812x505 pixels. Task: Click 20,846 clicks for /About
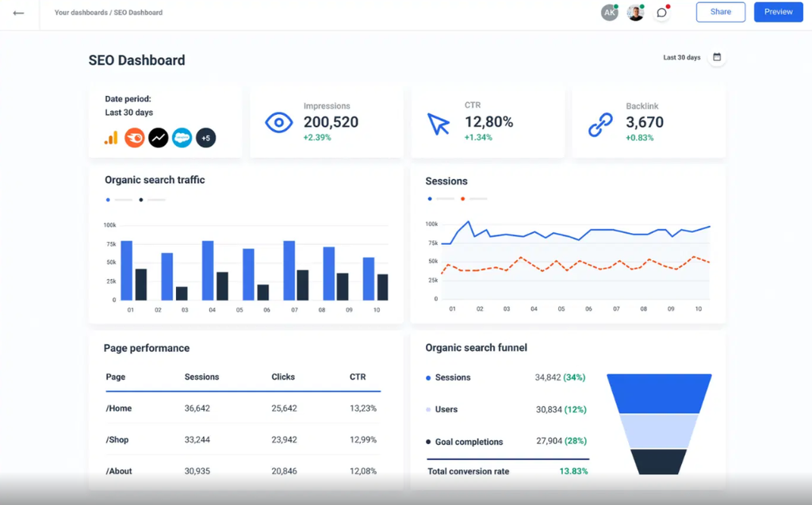click(285, 471)
